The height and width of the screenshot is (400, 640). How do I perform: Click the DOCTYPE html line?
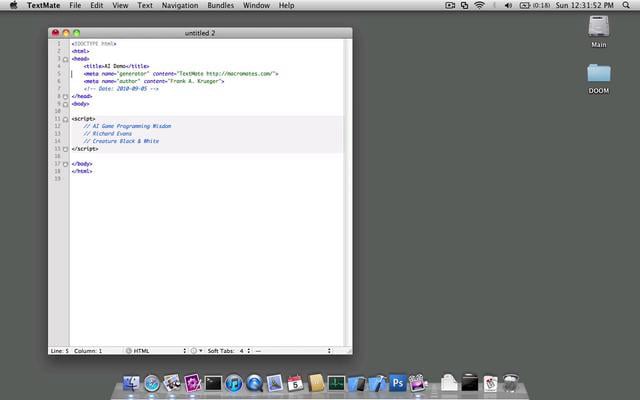point(93,44)
